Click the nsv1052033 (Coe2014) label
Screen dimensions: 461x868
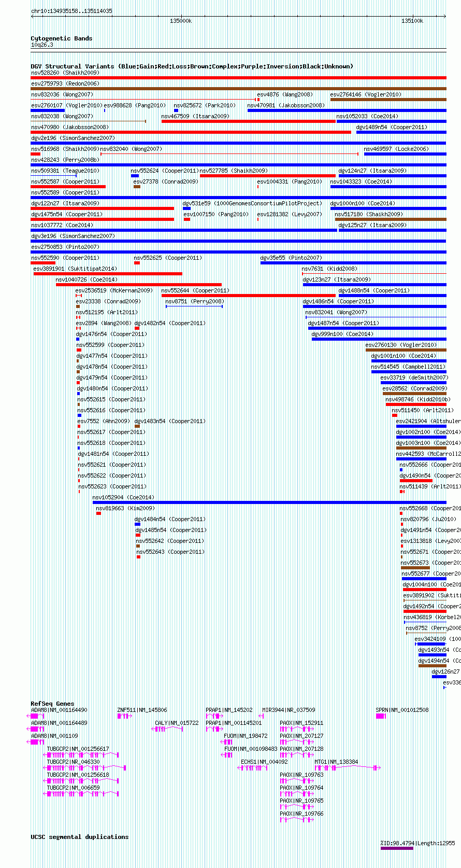[367, 116]
